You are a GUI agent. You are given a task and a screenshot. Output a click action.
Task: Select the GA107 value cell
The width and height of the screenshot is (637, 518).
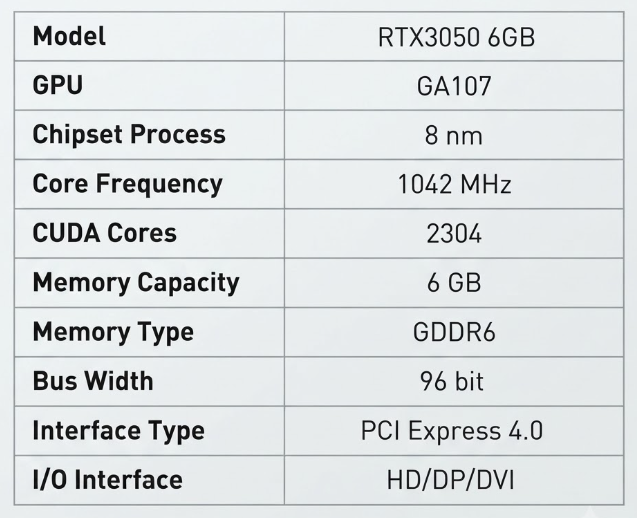(454, 86)
